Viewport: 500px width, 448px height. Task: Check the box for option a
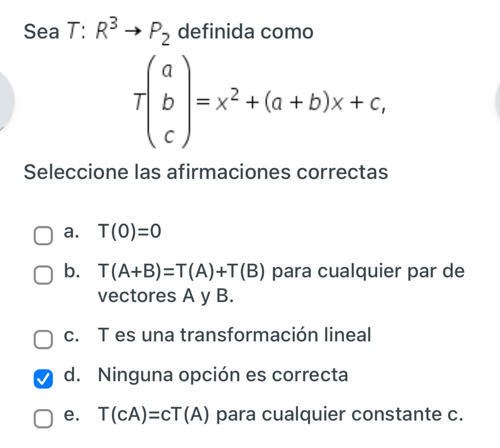pos(44,235)
